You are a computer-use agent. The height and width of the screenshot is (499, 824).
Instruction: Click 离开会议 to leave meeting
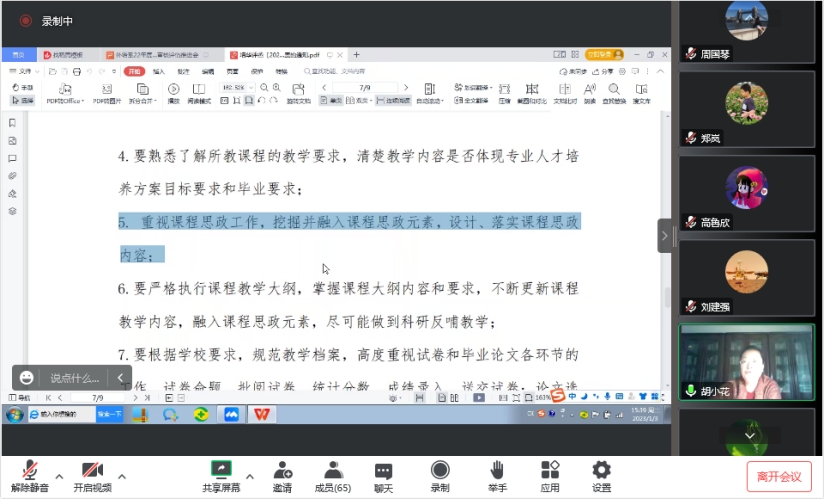[x=779, y=476]
